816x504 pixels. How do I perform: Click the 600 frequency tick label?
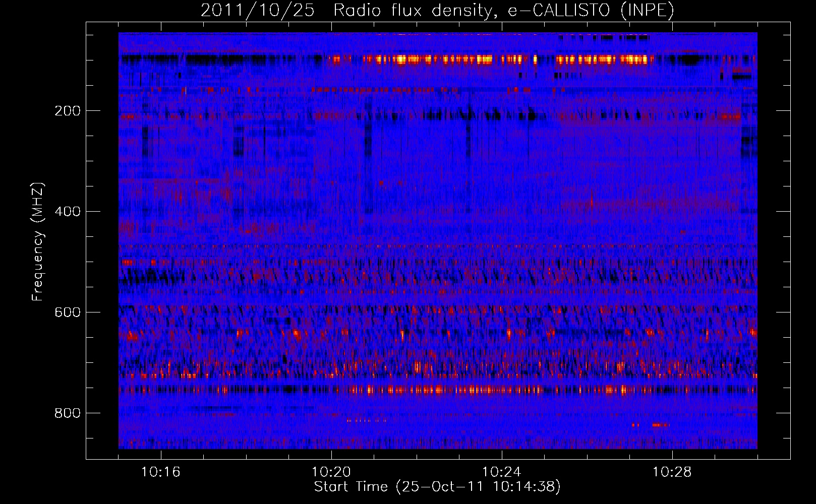(68, 312)
